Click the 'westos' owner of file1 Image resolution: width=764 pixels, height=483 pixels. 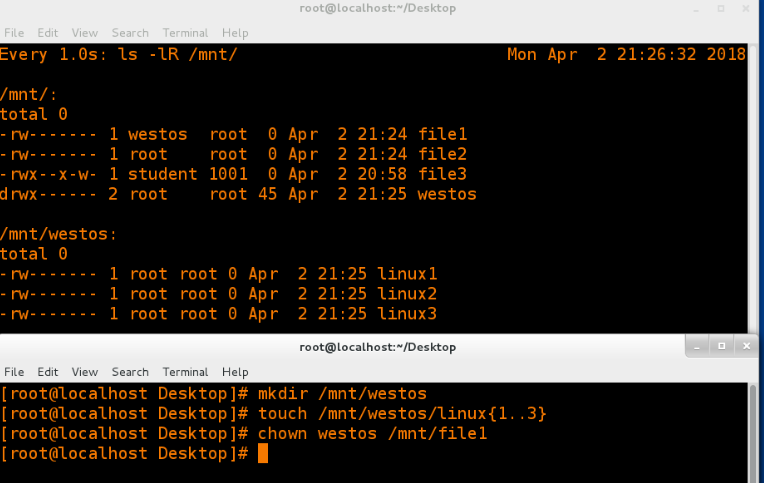[158, 134]
